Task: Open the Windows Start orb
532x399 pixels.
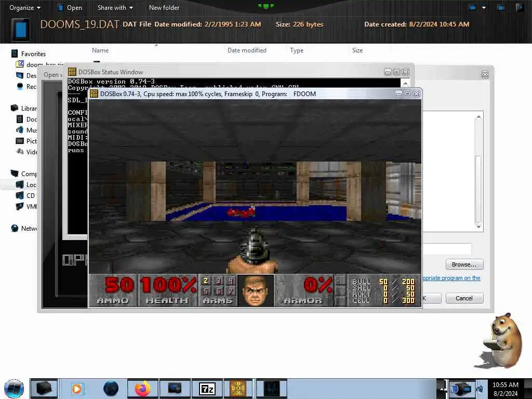Action: (14, 389)
